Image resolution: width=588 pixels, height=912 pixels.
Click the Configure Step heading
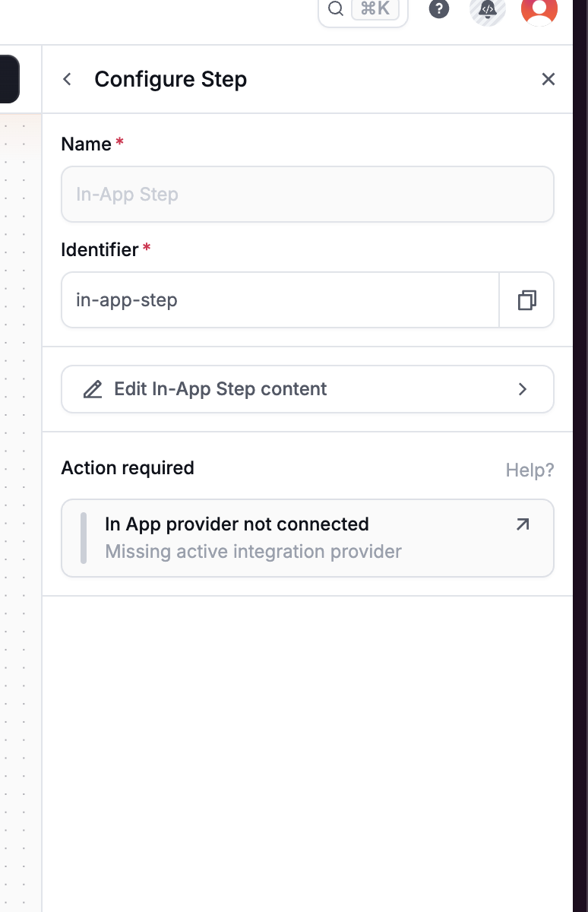point(170,79)
